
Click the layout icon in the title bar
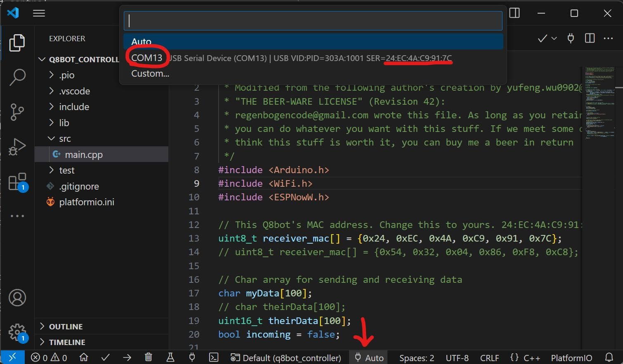[514, 13]
